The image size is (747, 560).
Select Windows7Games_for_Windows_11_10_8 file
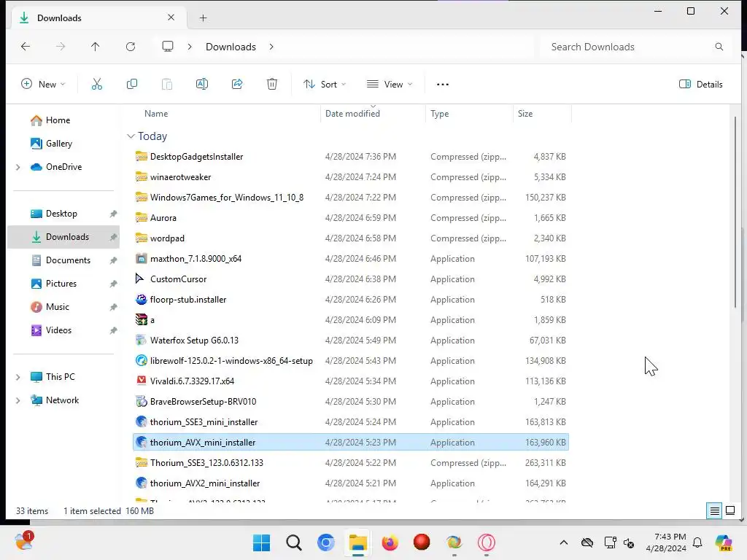[x=227, y=198]
